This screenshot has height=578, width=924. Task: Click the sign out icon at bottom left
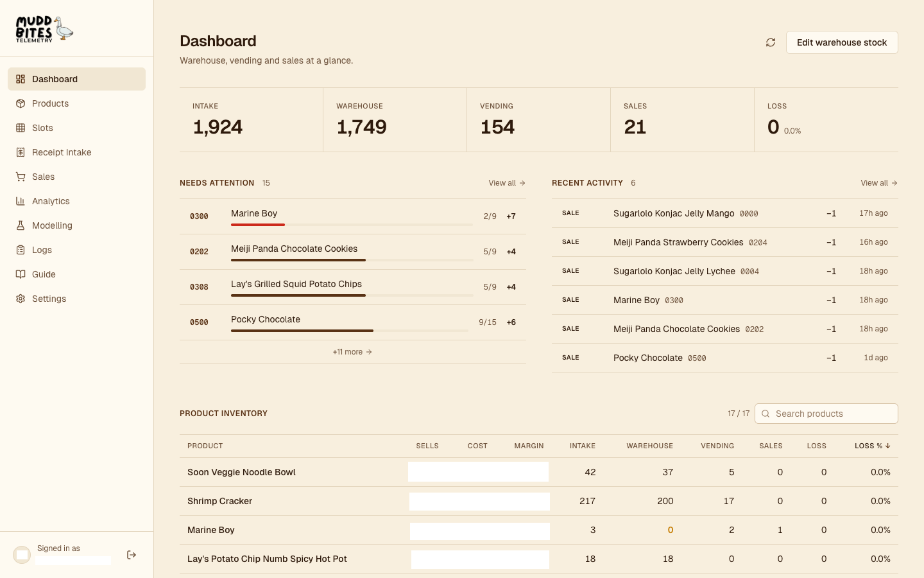click(x=132, y=555)
